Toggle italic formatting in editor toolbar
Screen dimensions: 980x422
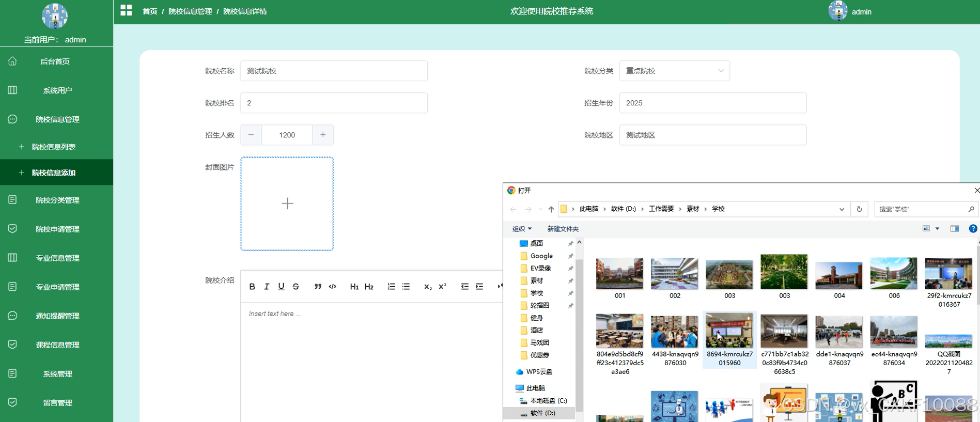[x=267, y=287]
